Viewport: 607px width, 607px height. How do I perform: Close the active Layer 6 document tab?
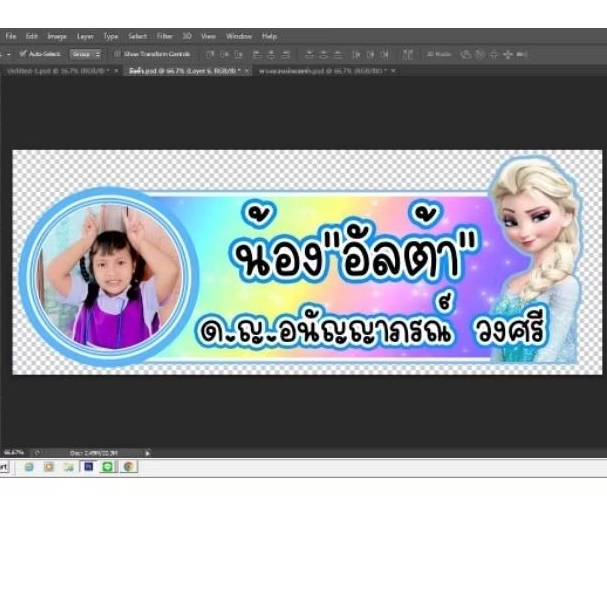tap(246, 71)
